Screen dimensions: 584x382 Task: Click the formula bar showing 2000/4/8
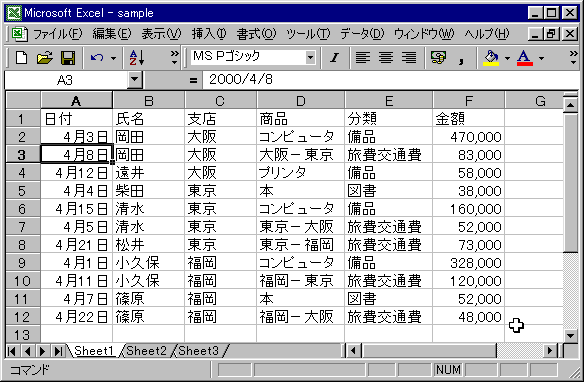(x=391, y=80)
